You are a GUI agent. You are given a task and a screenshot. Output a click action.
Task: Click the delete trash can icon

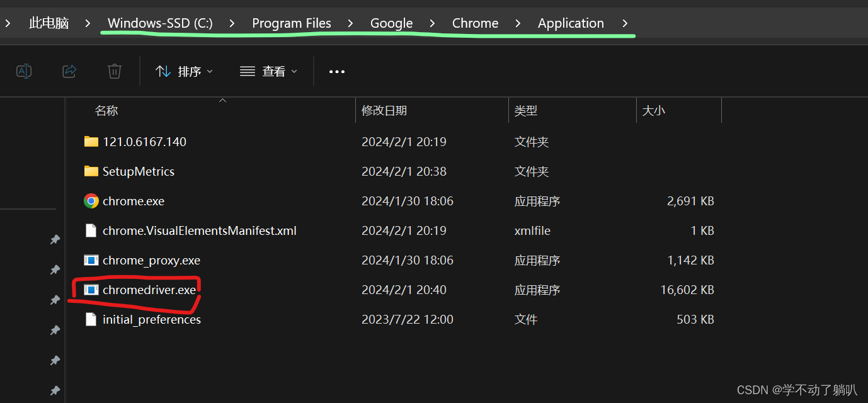114,71
